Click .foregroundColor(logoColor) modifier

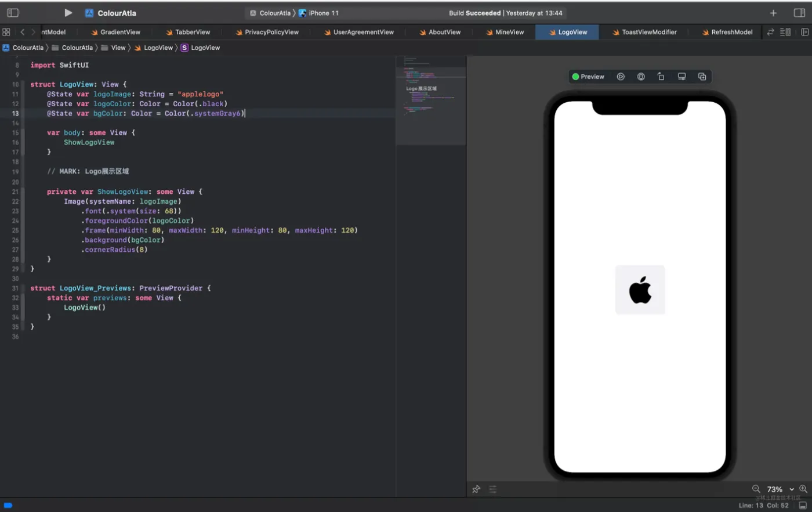pyautogui.click(x=137, y=221)
